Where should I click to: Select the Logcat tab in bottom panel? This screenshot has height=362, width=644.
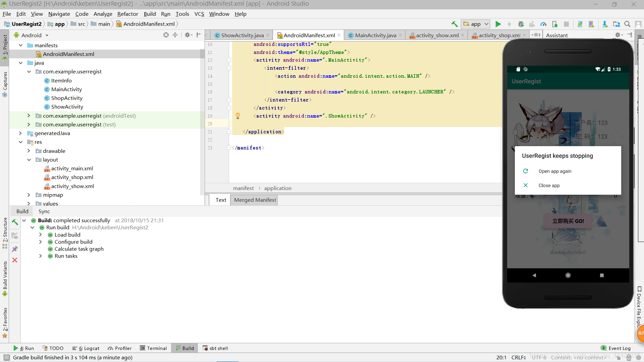pyautogui.click(x=88, y=348)
